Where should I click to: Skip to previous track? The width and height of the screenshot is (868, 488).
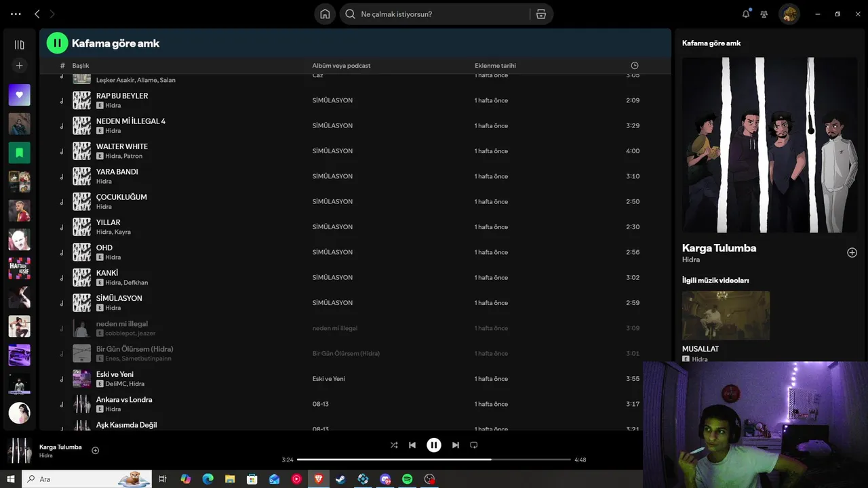click(x=412, y=445)
